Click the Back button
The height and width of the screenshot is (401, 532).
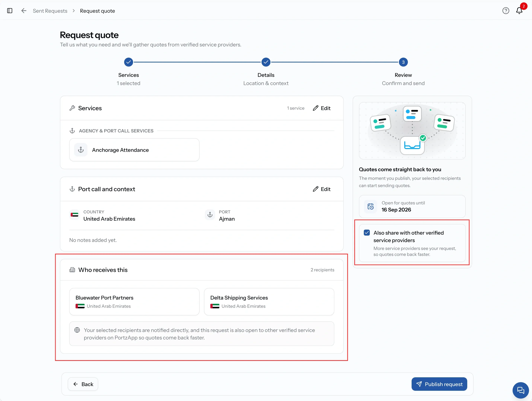click(x=83, y=384)
